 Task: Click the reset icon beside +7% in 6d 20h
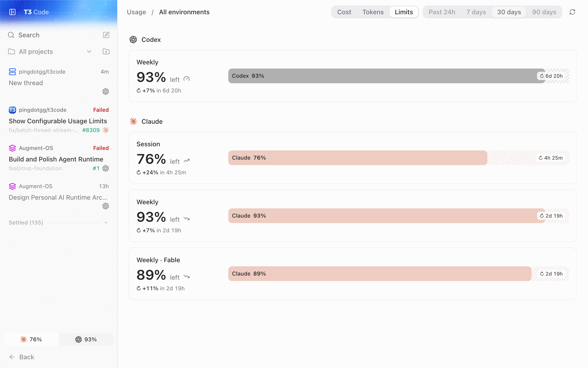(139, 91)
